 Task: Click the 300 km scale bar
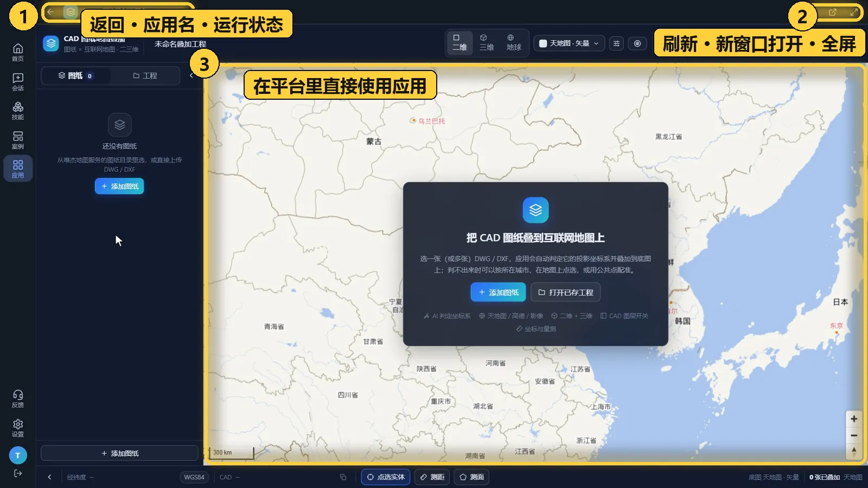click(232, 453)
